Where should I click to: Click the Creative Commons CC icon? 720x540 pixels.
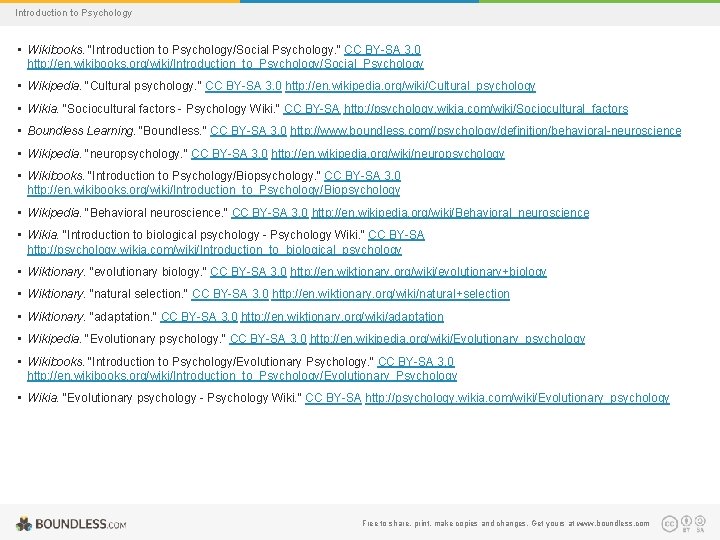coord(669,523)
